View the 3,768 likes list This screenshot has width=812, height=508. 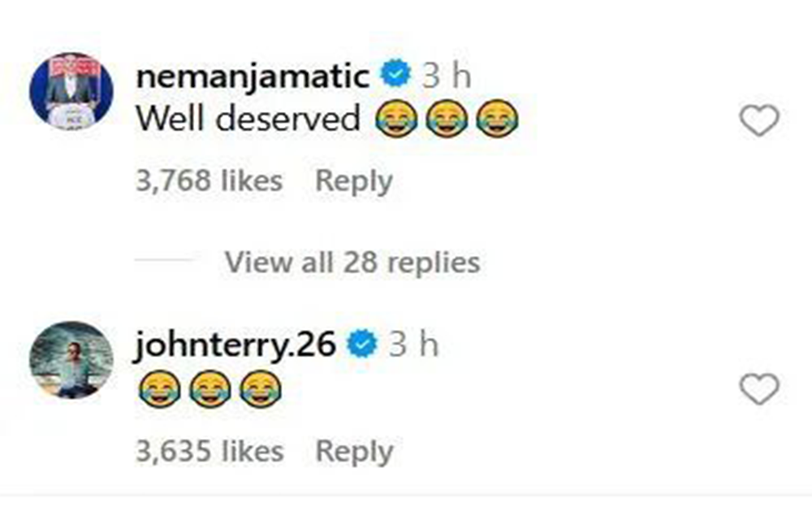[x=209, y=180]
